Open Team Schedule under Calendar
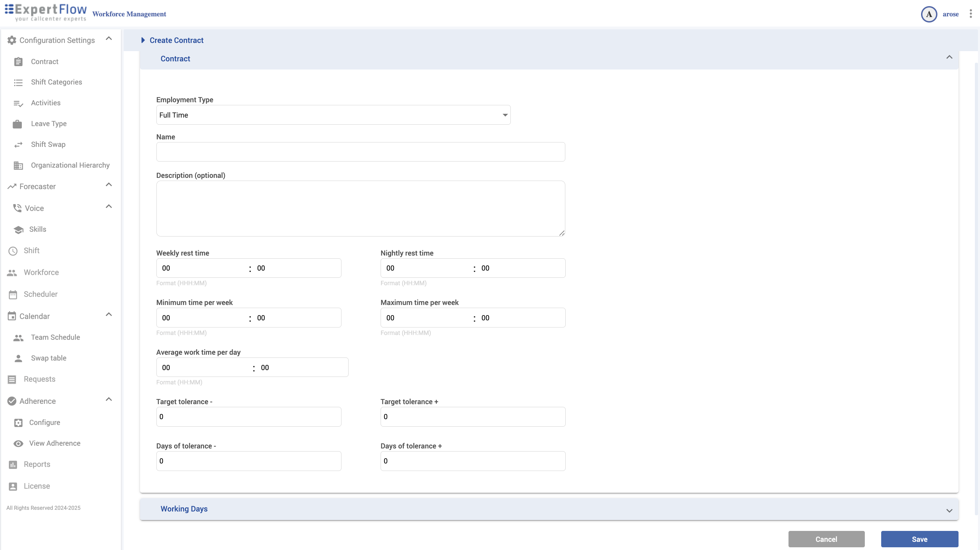Image resolution: width=980 pixels, height=550 pixels. tap(55, 337)
